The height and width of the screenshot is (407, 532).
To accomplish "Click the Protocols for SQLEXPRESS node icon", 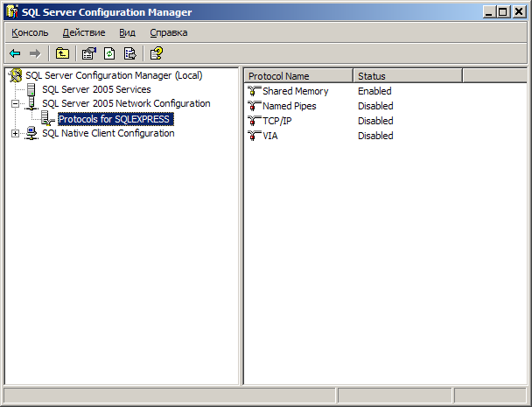I will [48, 118].
